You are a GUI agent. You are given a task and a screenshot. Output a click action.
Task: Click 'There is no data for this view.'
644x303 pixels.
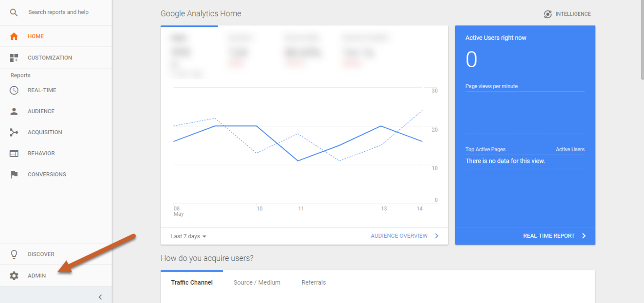coord(505,161)
